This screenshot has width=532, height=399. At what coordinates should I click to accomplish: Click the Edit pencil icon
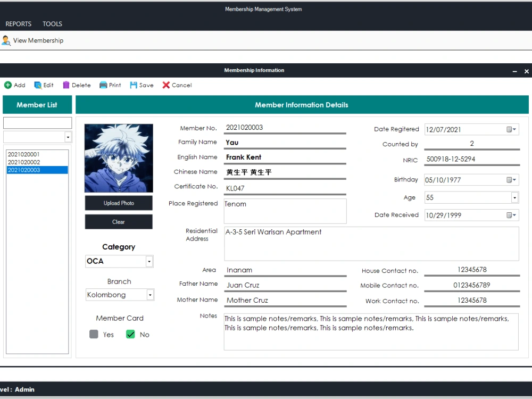[x=38, y=85]
